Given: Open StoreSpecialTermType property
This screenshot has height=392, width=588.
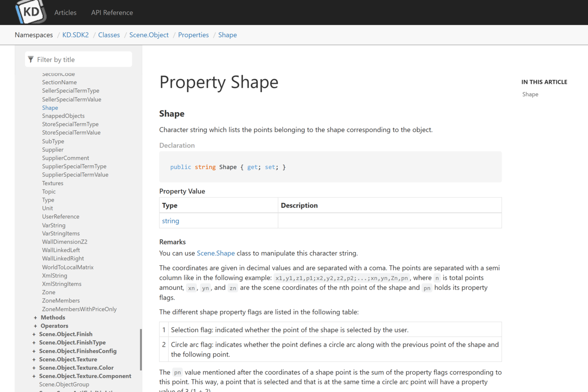Looking at the screenshot, I should point(70,124).
